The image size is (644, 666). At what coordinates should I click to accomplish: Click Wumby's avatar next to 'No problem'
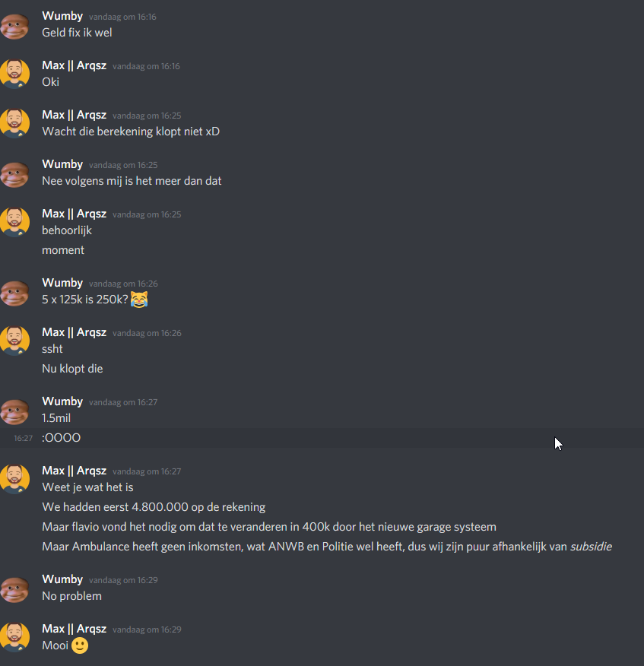[14, 588]
